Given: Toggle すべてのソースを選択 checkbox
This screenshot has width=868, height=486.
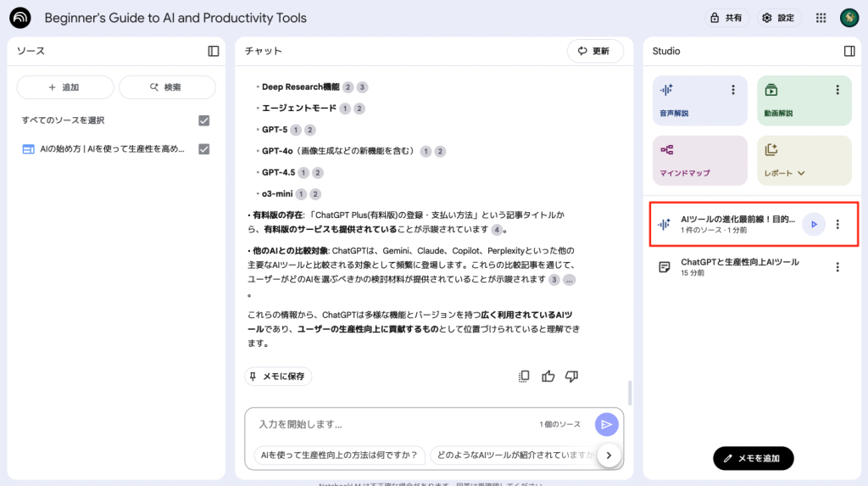Looking at the screenshot, I should click(x=203, y=120).
